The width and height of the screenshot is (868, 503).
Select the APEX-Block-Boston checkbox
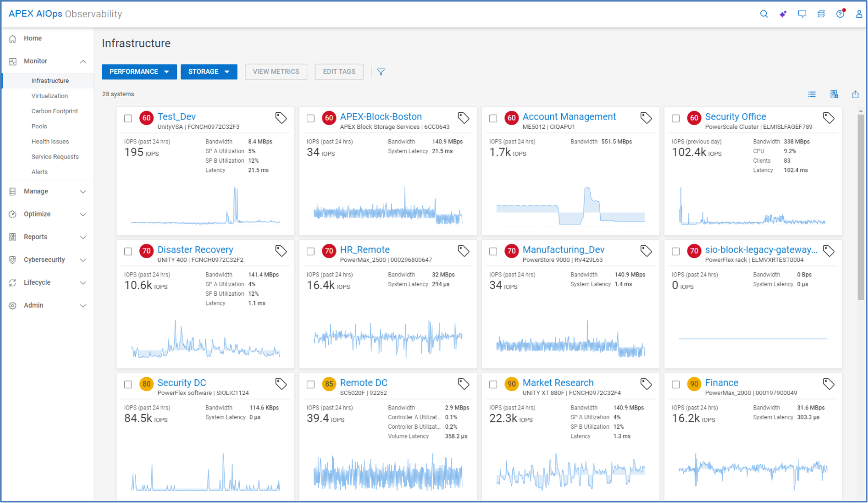[310, 118]
